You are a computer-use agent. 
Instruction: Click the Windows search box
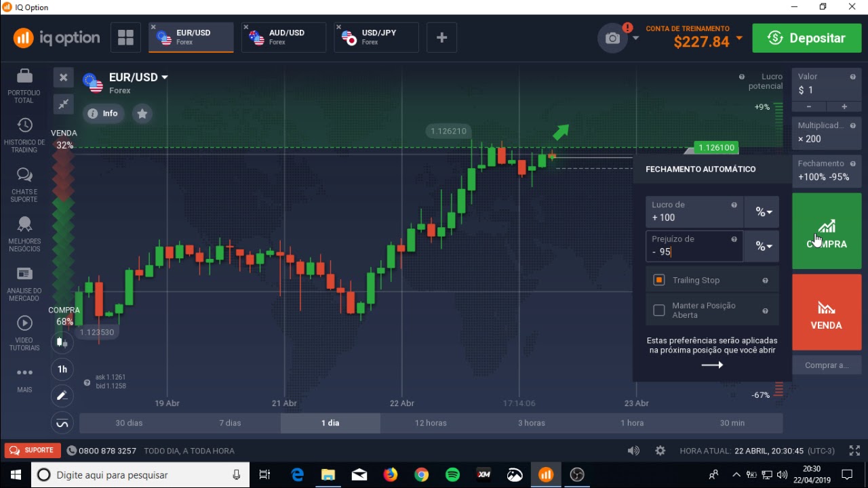[x=141, y=474]
